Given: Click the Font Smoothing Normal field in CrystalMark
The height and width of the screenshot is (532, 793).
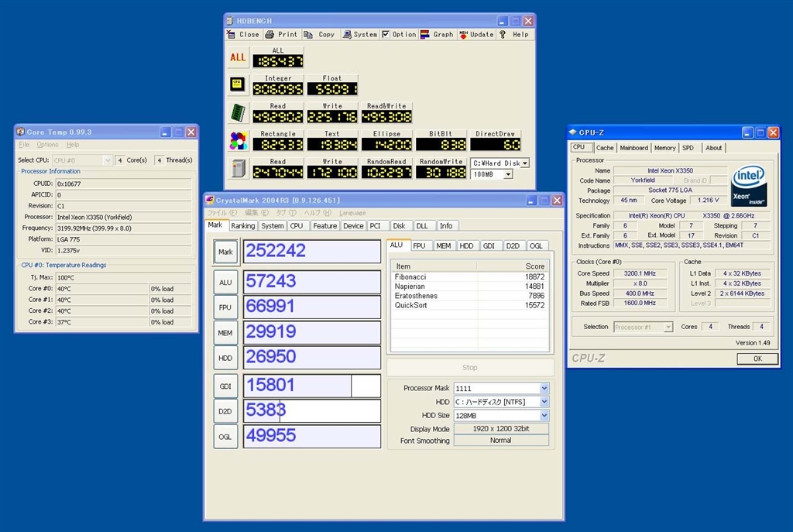Looking at the screenshot, I should [x=501, y=441].
